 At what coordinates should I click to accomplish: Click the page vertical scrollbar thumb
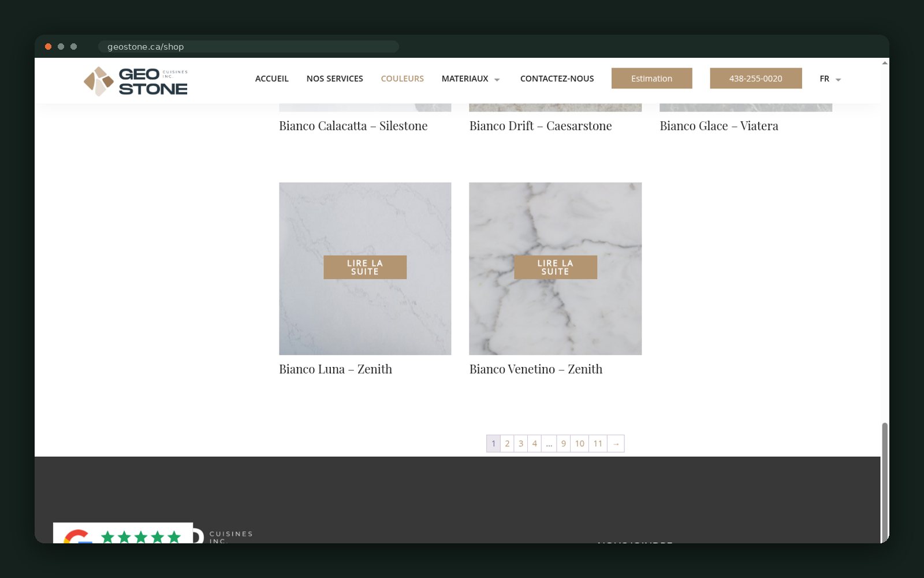tap(885, 482)
